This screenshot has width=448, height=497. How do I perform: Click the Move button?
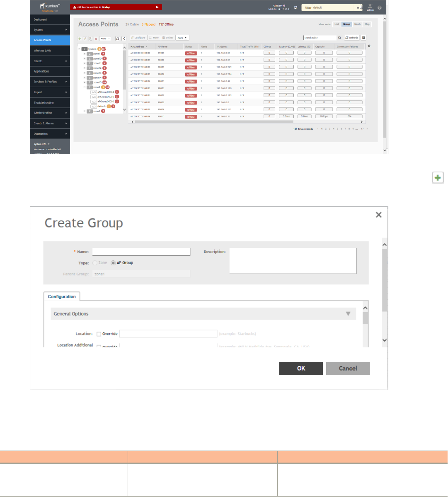[154, 38]
